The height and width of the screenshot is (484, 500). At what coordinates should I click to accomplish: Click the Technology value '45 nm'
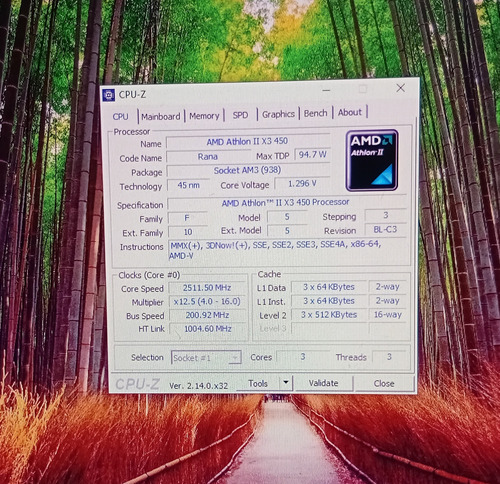pyautogui.click(x=189, y=185)
